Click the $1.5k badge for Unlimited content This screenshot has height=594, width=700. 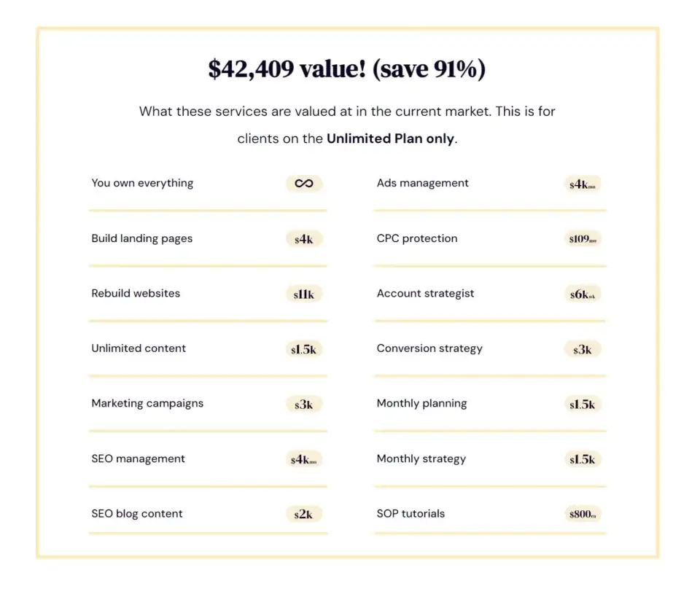pos(303,349)
